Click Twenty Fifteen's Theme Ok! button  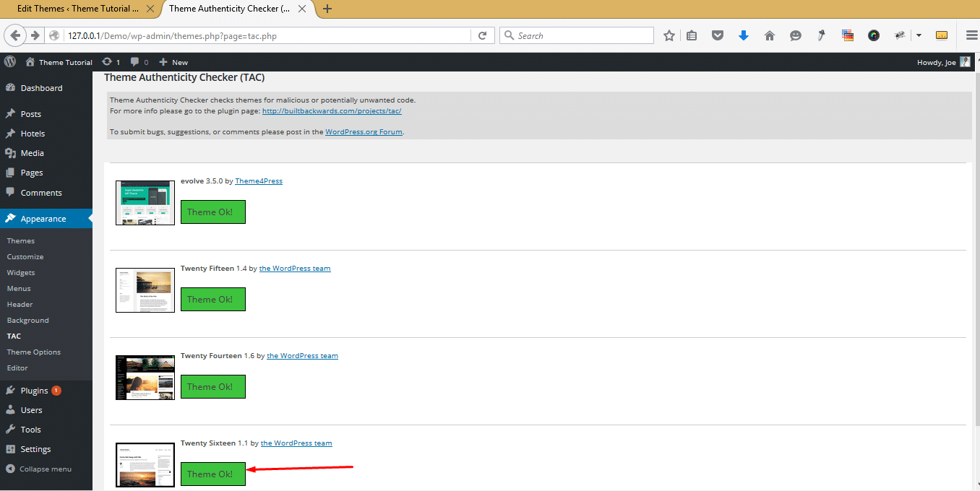click(x=213, y=300)
